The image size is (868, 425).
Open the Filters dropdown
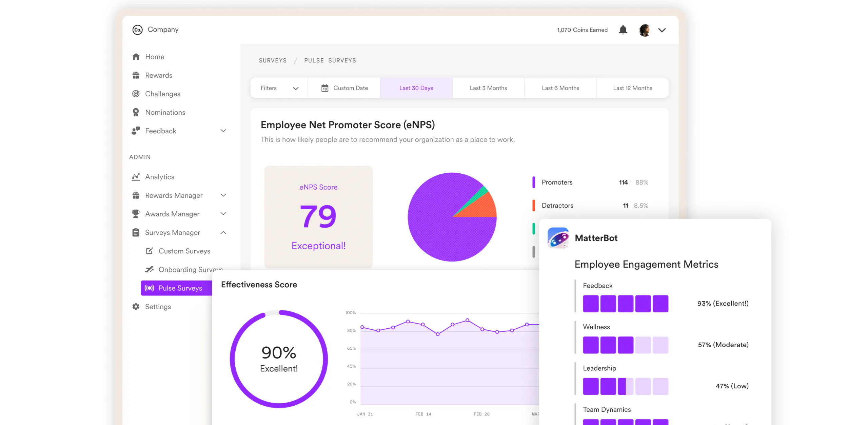279,88
